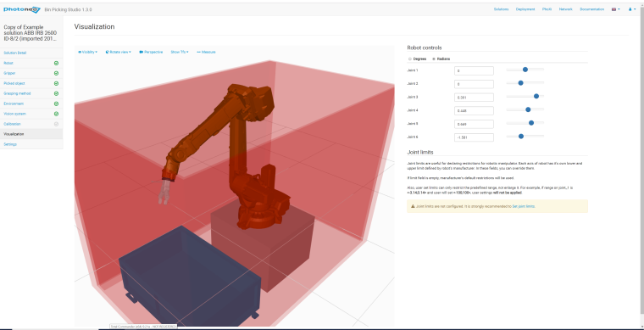Image resolution: width=644 pixels, height=330 pixels.
Task: Follow the Set joint limits link
Action: 524,206
